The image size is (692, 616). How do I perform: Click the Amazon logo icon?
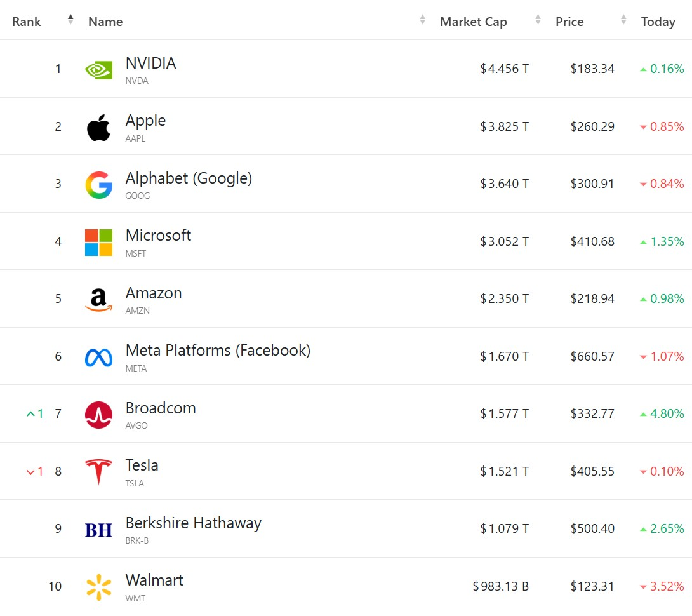point(98,300)
